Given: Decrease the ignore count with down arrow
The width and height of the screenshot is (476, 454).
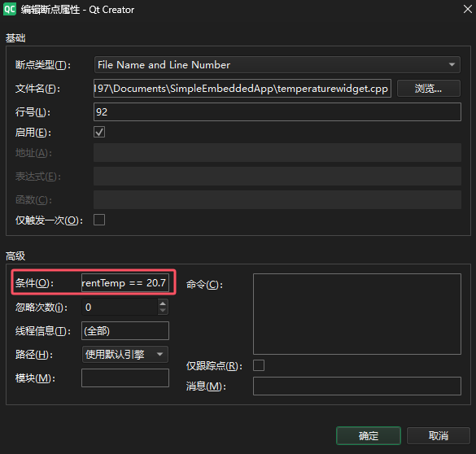Looking at the screenshot, I should click(163, 311).
